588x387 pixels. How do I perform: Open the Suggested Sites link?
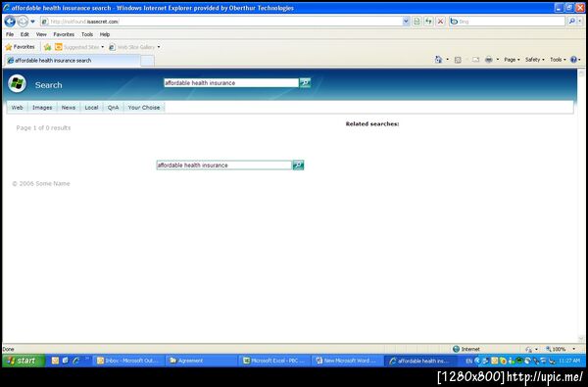[x=79, y=47]
